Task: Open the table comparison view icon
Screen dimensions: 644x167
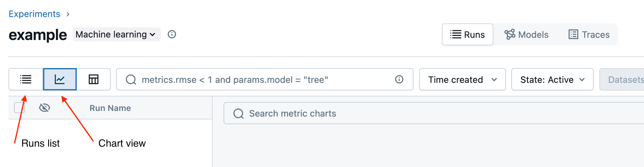Action: (93, 79)
